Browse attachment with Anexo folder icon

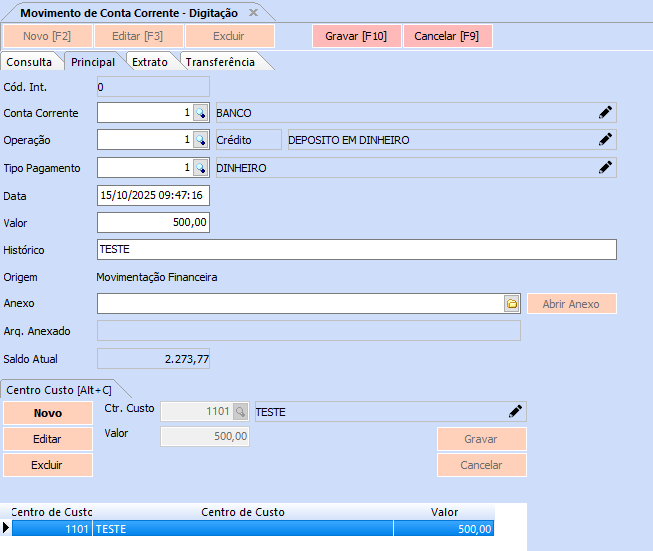(512, 304)
